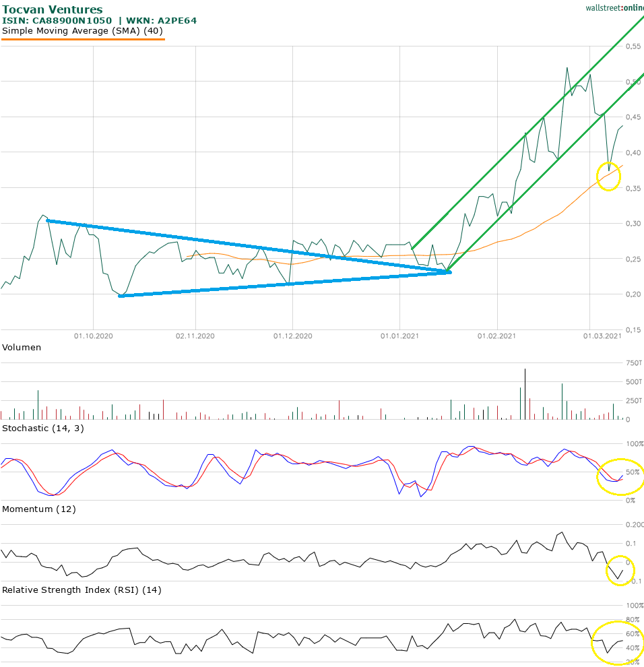This screenshot has height=667, width=644.
Task: Click the Simple Moving Average (SMA) (40) label
Action: point(82,31)
